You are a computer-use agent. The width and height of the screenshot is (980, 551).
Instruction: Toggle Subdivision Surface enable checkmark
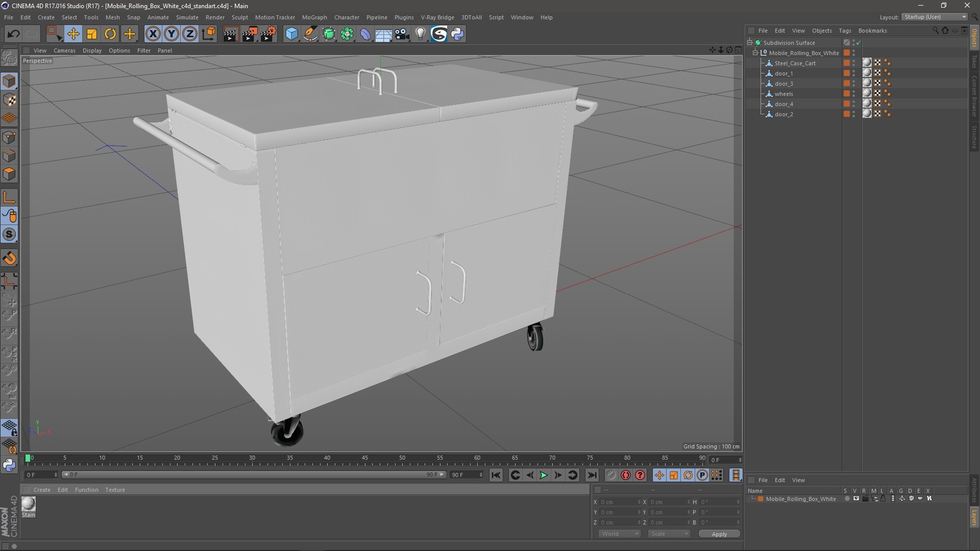859,43
